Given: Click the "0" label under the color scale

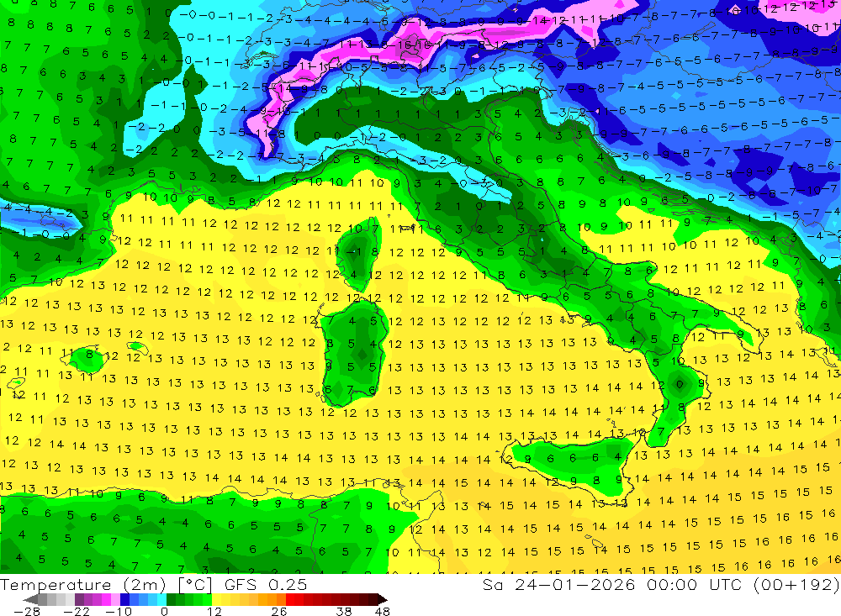Looking at the screenshot, I should click(164, 612).
